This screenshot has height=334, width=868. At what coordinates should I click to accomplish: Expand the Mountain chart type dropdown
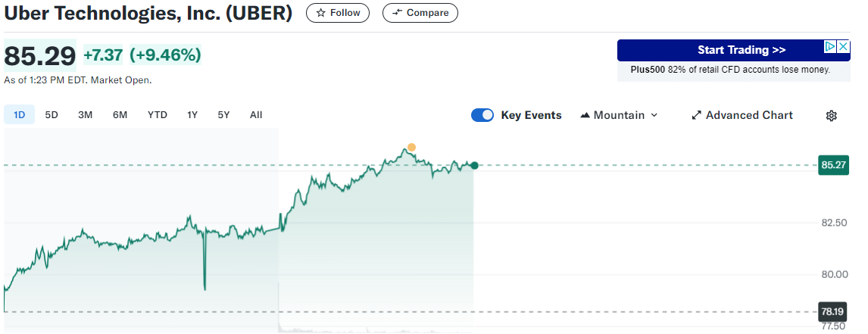619,115
